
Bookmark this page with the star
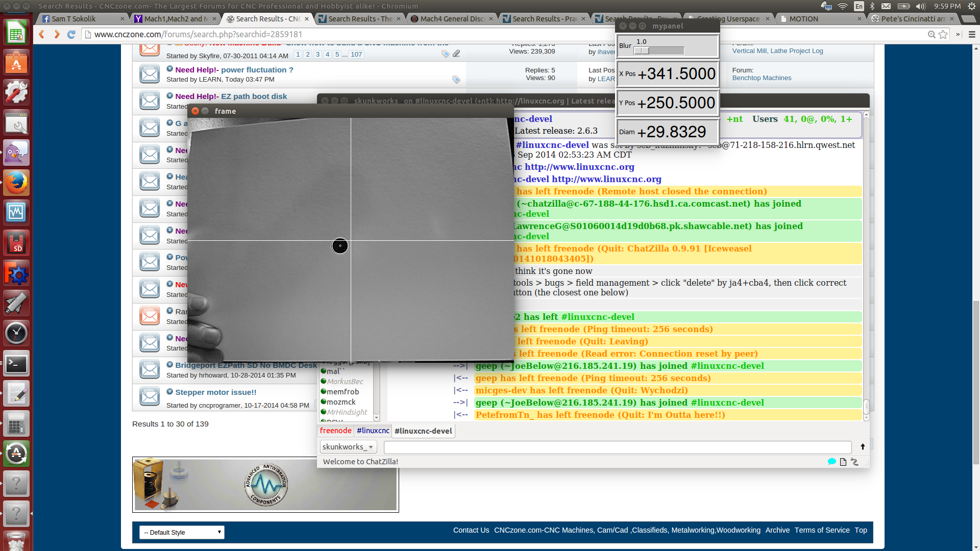point(943,34)
